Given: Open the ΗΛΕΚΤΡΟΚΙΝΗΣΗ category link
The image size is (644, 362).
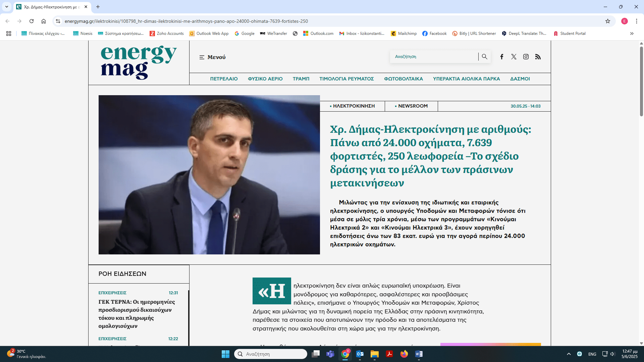Looking at the screenshot, I should (x=354, y=106).
